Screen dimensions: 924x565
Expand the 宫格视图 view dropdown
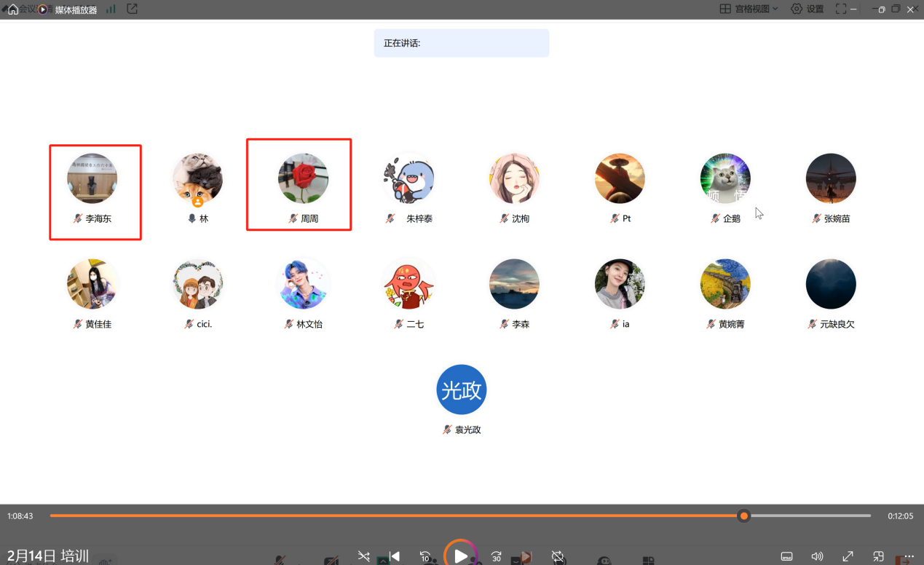point(749,9)
